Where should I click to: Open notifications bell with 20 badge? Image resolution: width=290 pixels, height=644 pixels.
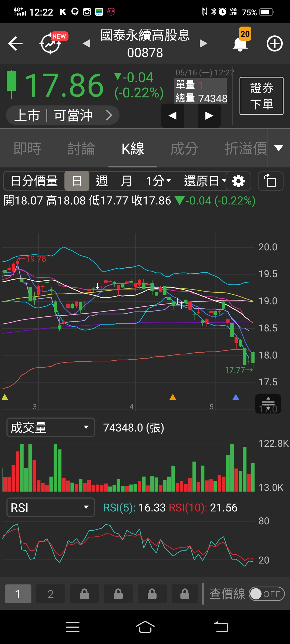click(x=240, y=43)
